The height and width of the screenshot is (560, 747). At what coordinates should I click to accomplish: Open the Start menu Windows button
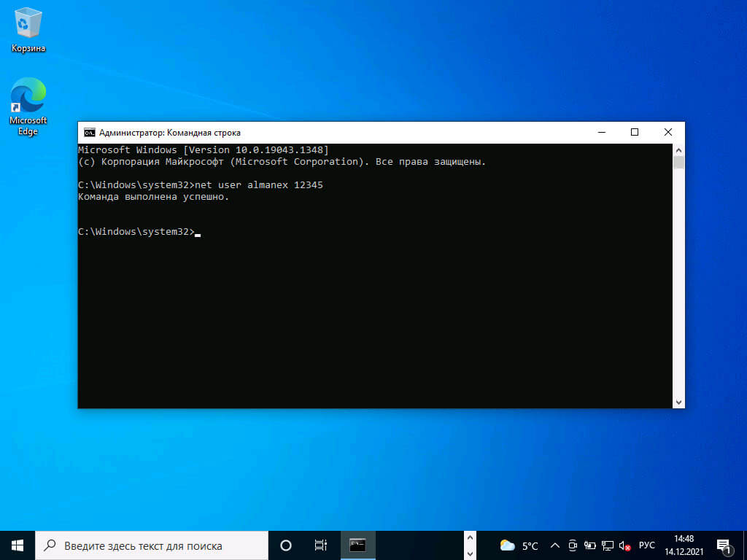(x=18, y=545)
